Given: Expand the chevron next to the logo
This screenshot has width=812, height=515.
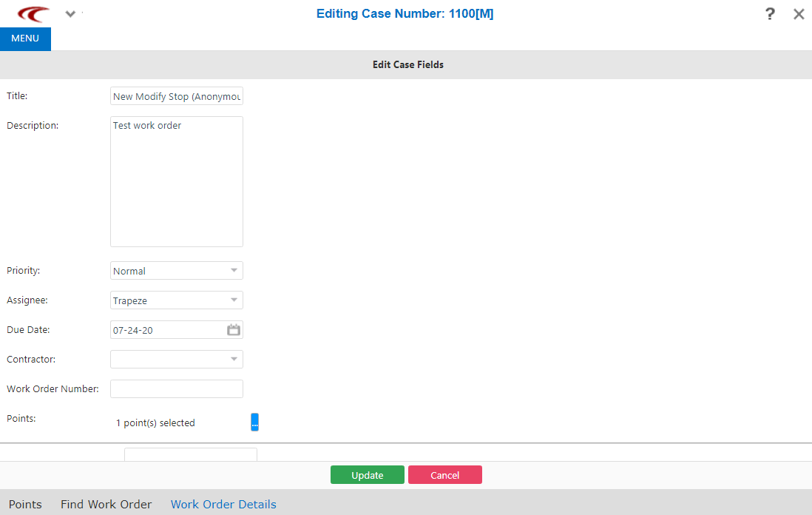Looking at the screenshot, I should 70,13.
